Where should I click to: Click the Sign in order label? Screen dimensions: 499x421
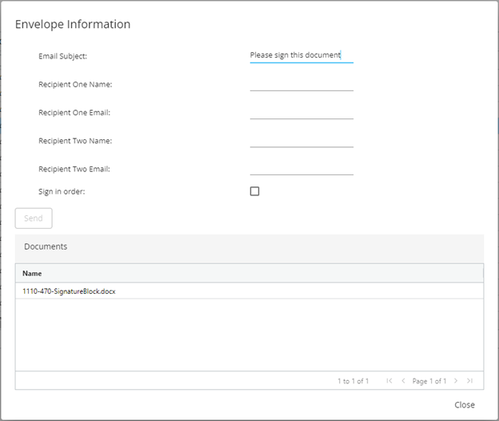pyautogui.click(x=62, y=192)
